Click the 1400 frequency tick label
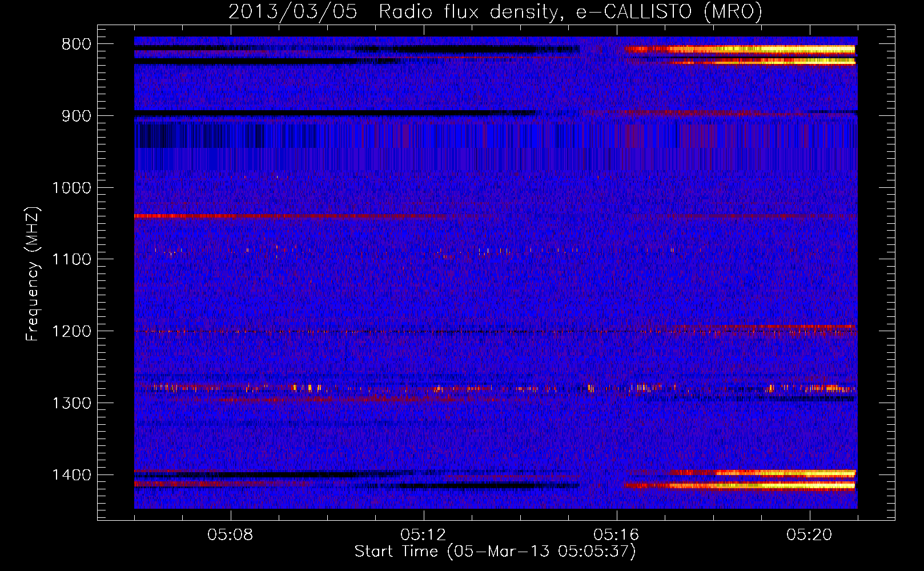924x571 pixels. coord(71,475)
